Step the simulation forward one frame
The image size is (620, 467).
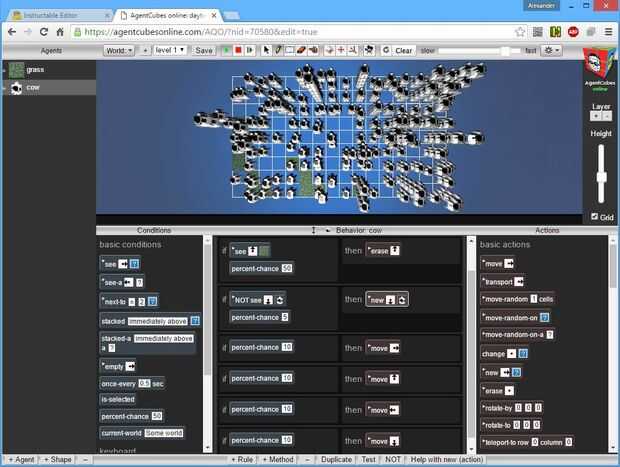[x=250, y=50]
